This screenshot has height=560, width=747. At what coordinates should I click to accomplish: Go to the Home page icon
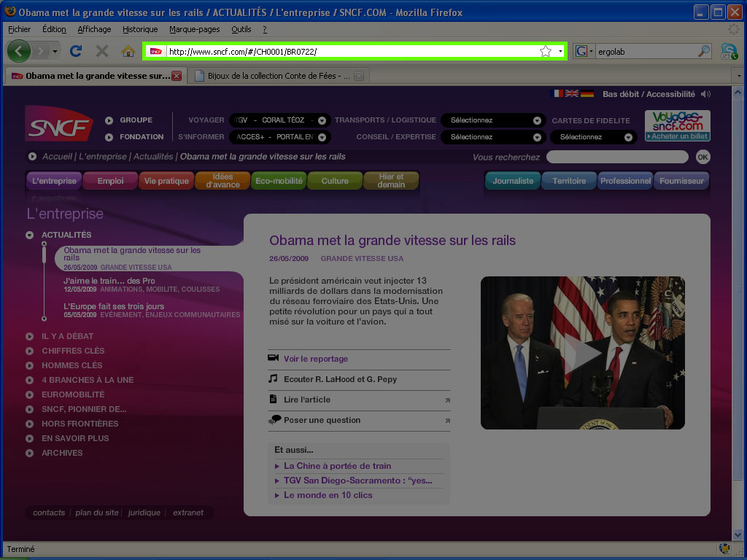coord(128,51)
